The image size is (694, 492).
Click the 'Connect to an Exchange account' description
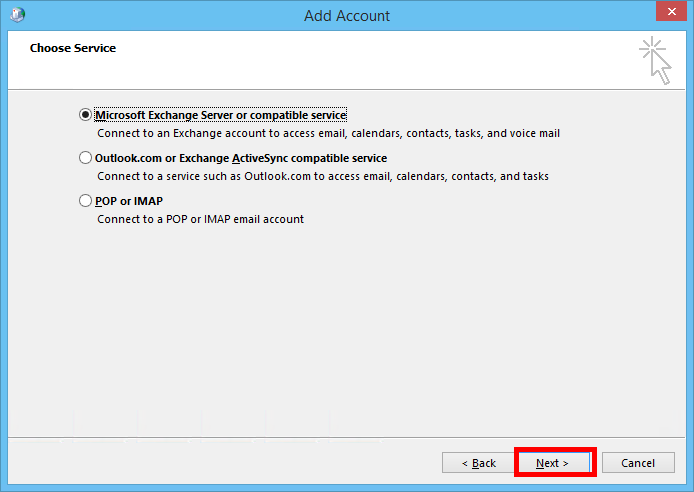328,133
